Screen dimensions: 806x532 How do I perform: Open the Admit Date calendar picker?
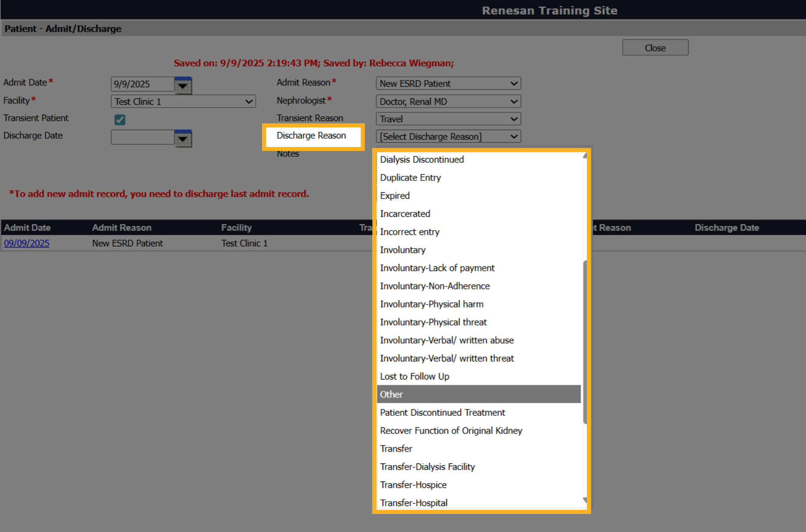[x=183, y=86]
